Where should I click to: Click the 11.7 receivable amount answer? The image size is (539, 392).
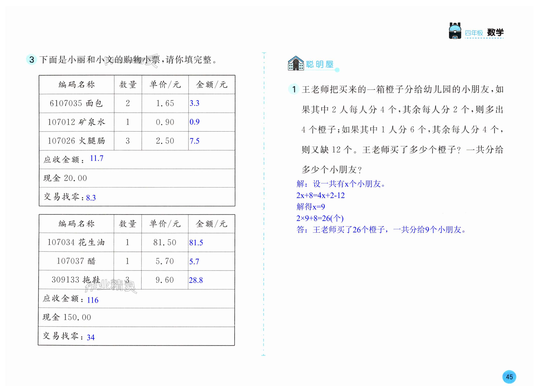[97, 158]
